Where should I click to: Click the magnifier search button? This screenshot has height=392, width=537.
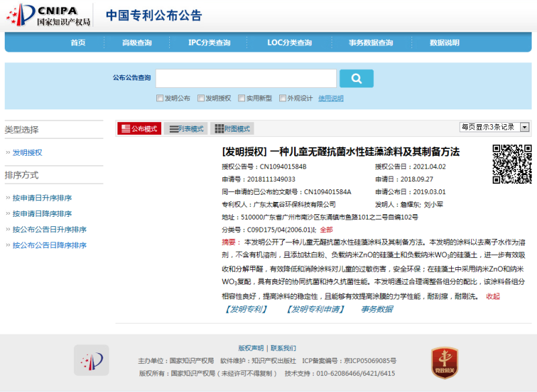[356, 79]
